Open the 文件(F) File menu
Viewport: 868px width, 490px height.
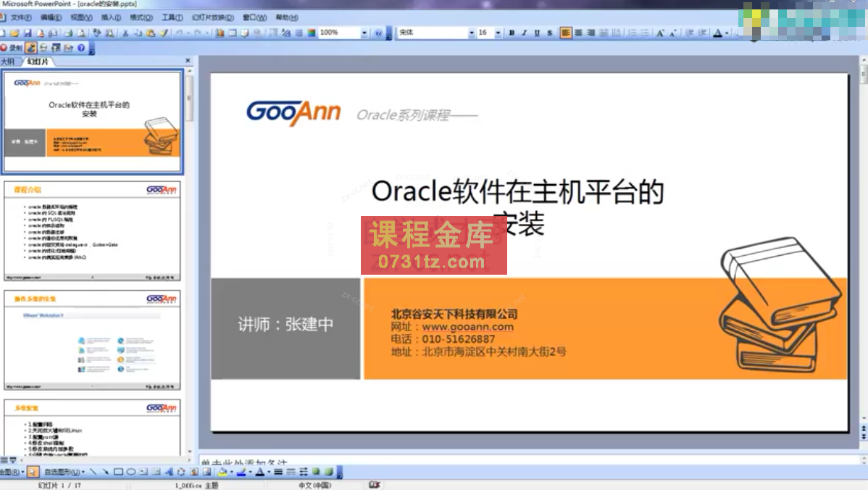pos(20,17)
